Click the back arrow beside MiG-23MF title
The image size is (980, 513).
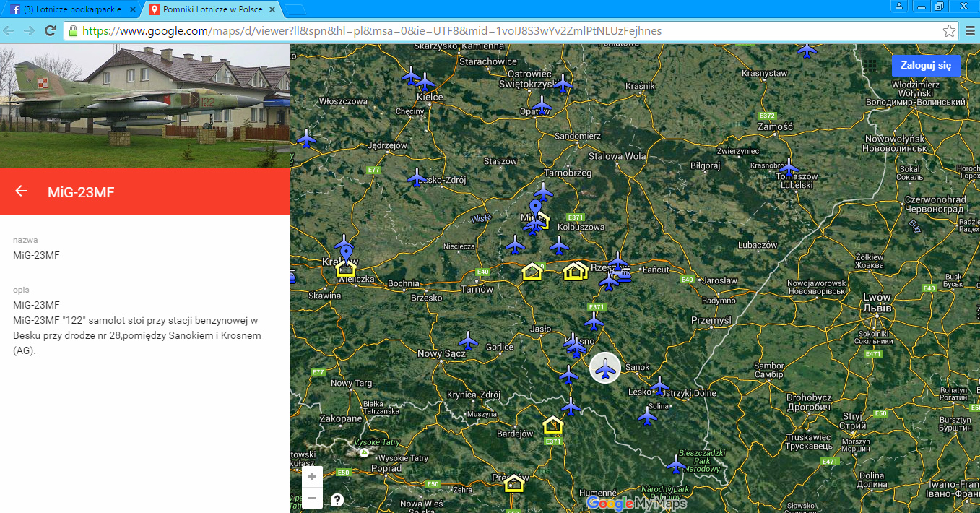click(x=22, y=191)
